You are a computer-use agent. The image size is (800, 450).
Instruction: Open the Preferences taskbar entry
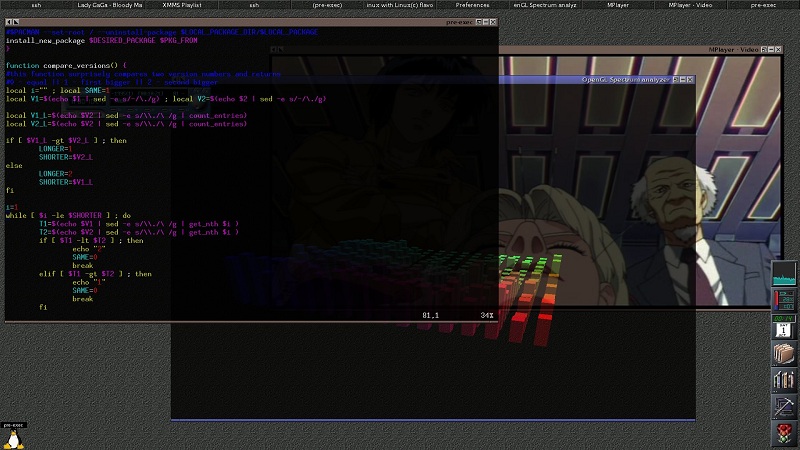click(472, 5)
